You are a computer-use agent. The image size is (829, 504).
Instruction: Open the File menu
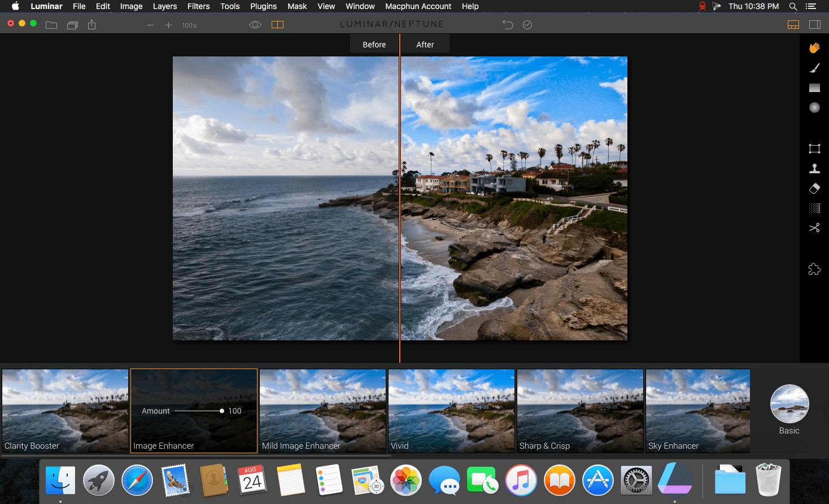point(79,6)
